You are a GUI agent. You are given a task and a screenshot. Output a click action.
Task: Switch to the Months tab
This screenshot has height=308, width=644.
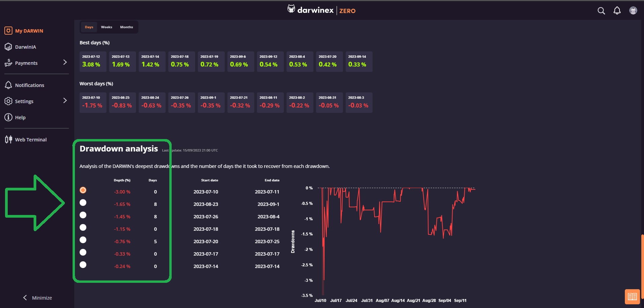(126, 27)
